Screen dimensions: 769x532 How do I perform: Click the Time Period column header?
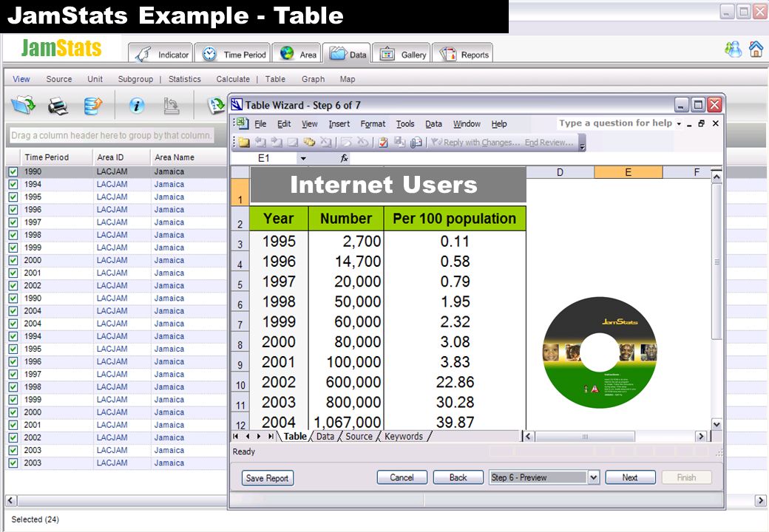pyautogui.click(x=56, y=157)
